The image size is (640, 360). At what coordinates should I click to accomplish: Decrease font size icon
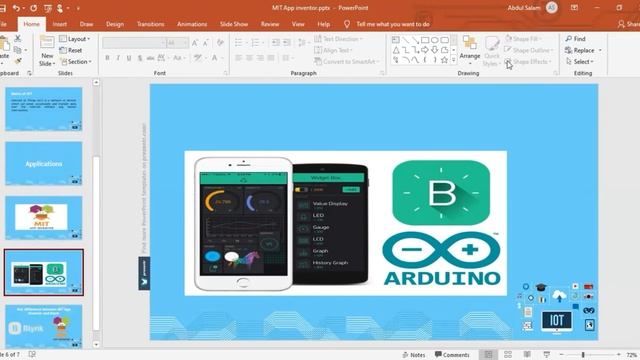click(x=206, y=42)
